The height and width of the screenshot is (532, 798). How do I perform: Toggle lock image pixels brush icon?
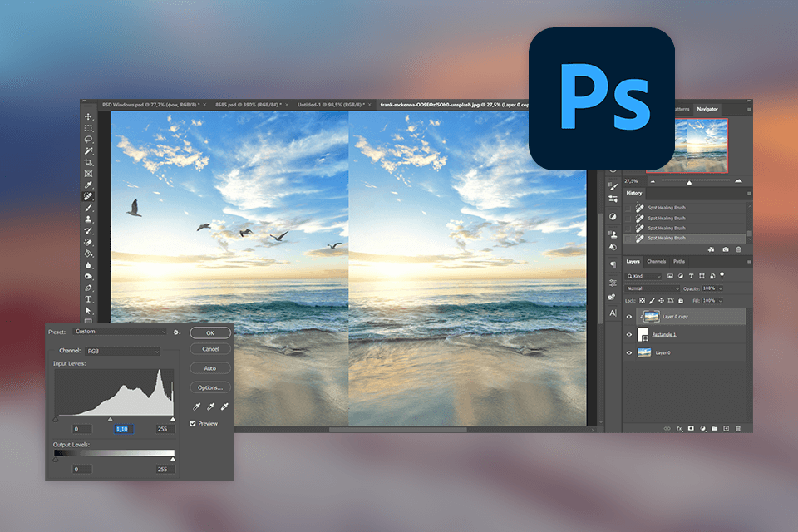(x=652, y=301)
